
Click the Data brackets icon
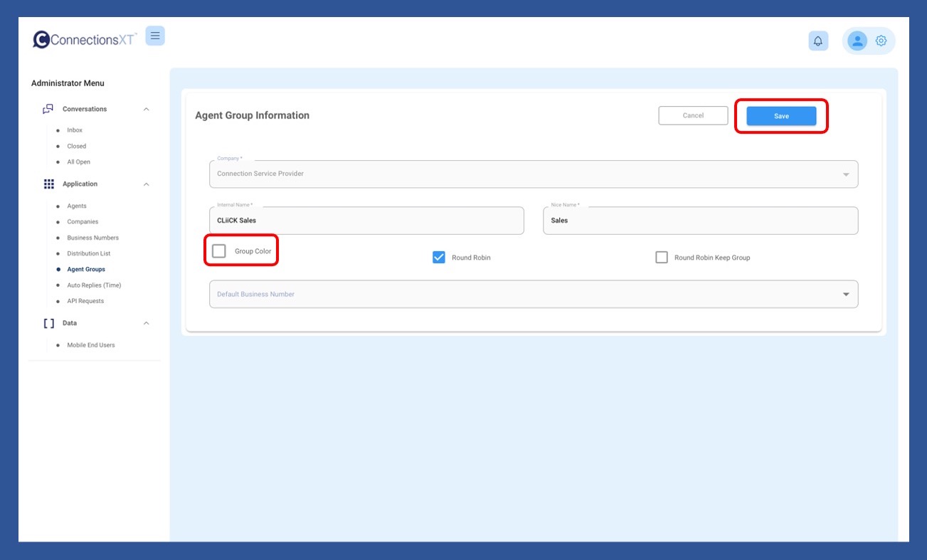[48, 323]
